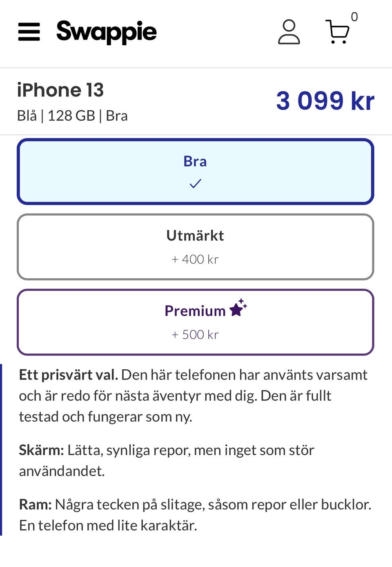Click the checkmark under Bra
The height and width of the screenshot is (567, 392).
click(195, 184)
